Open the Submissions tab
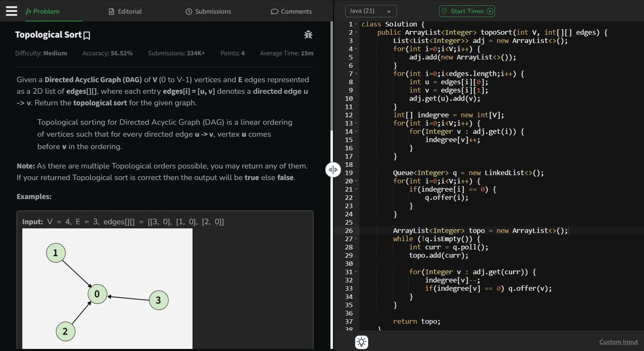Screen dimensions: 644x351 (208, 11)
